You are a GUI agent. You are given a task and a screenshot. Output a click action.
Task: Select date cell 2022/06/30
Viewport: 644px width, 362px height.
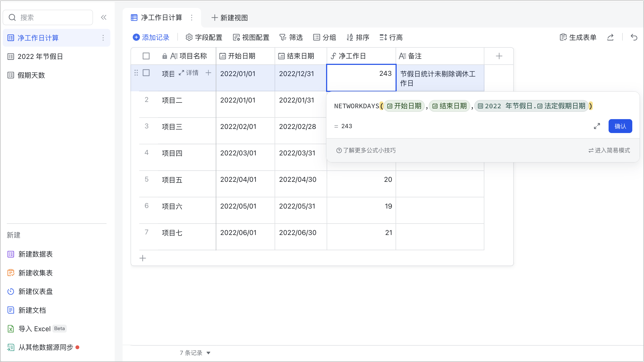coord(301,237)
